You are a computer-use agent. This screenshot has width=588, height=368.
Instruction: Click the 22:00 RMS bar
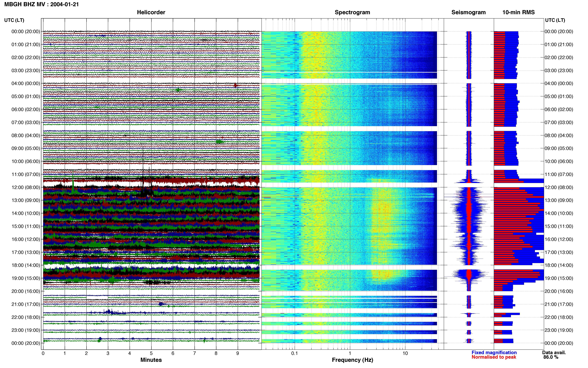pos(507,315)
